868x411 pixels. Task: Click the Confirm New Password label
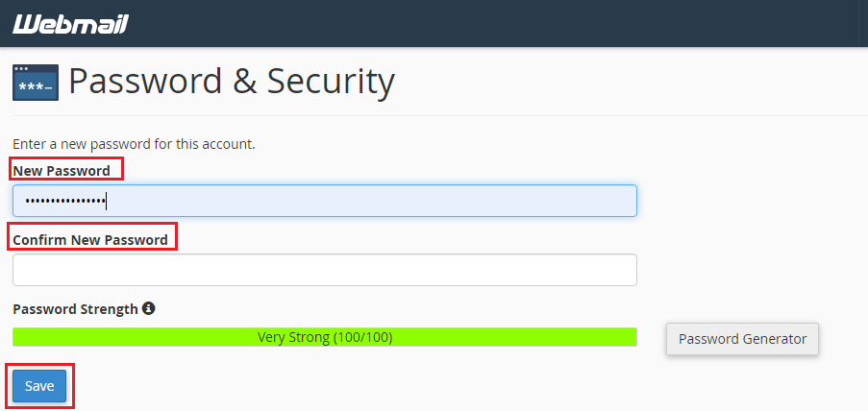pos(90,239)
